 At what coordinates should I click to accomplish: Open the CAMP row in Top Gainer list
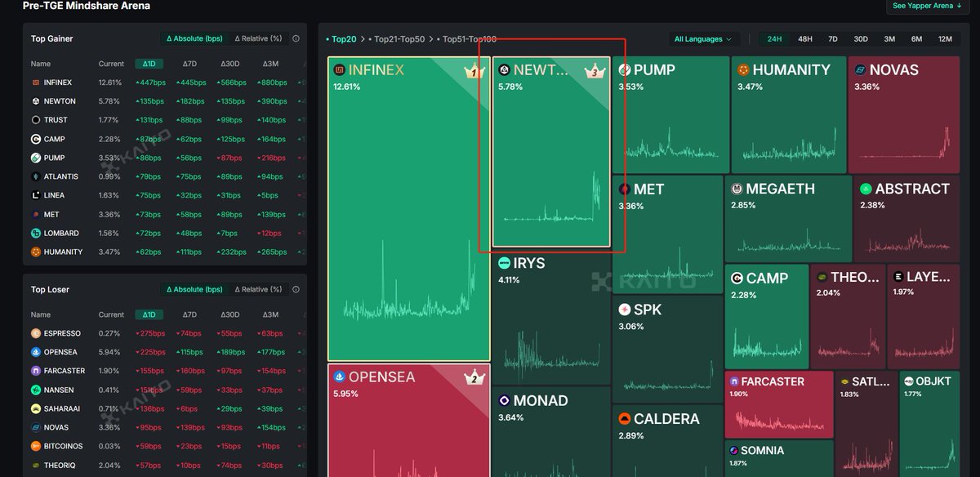tap(165, 139)
